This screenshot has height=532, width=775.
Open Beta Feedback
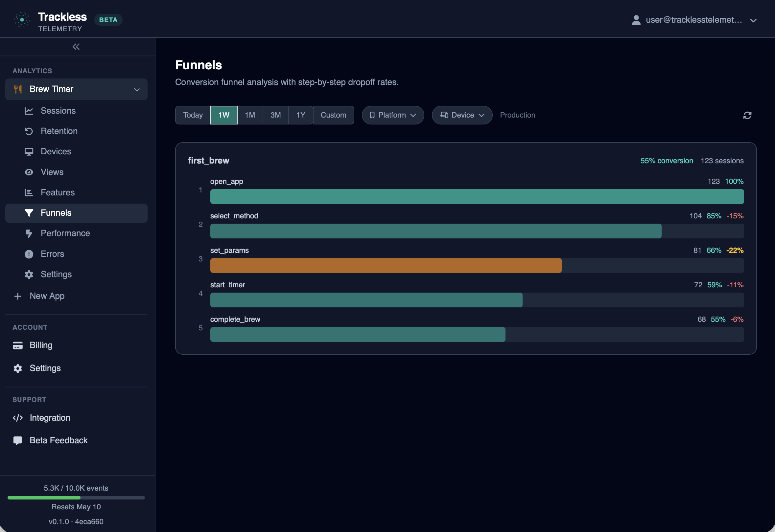point(76,441)
